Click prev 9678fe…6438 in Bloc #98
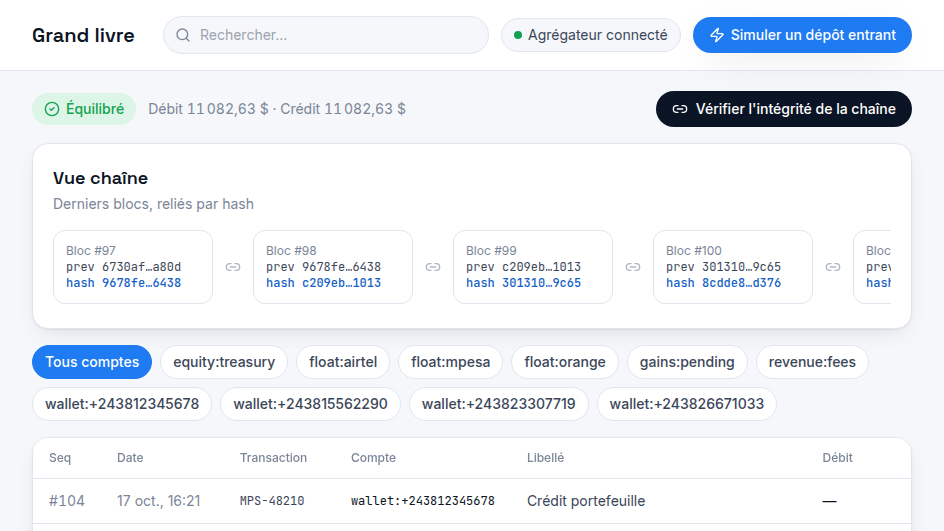Screen dimensions: 944x531 pos(323,267)
